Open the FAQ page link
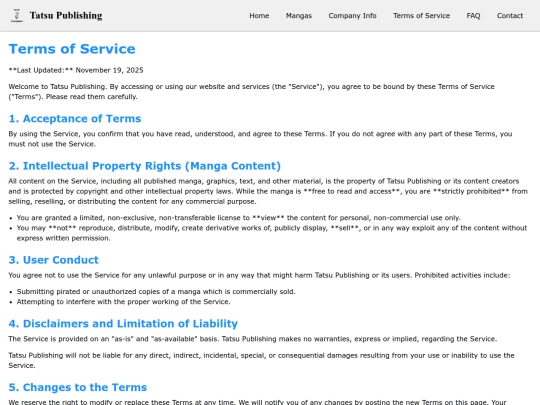Image resolution: width=540 pixels, height=405 pixels. tap(473, 15)
